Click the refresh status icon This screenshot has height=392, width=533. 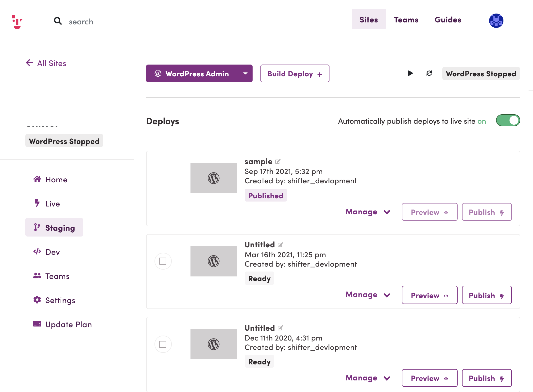(429, 73)
